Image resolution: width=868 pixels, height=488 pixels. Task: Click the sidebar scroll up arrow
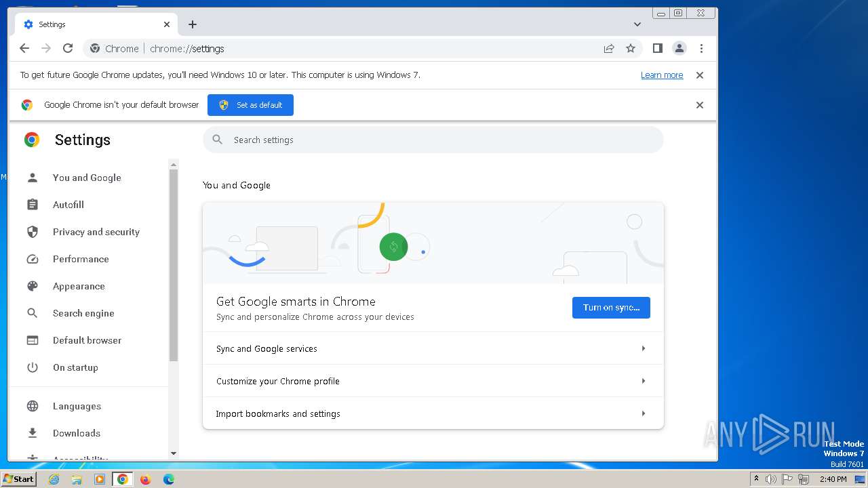[x=174, y=164]
